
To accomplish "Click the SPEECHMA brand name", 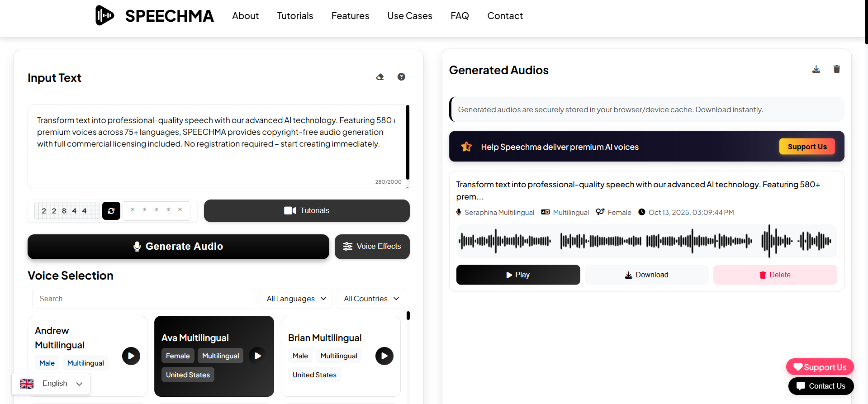I will click(x=169, y=16).
